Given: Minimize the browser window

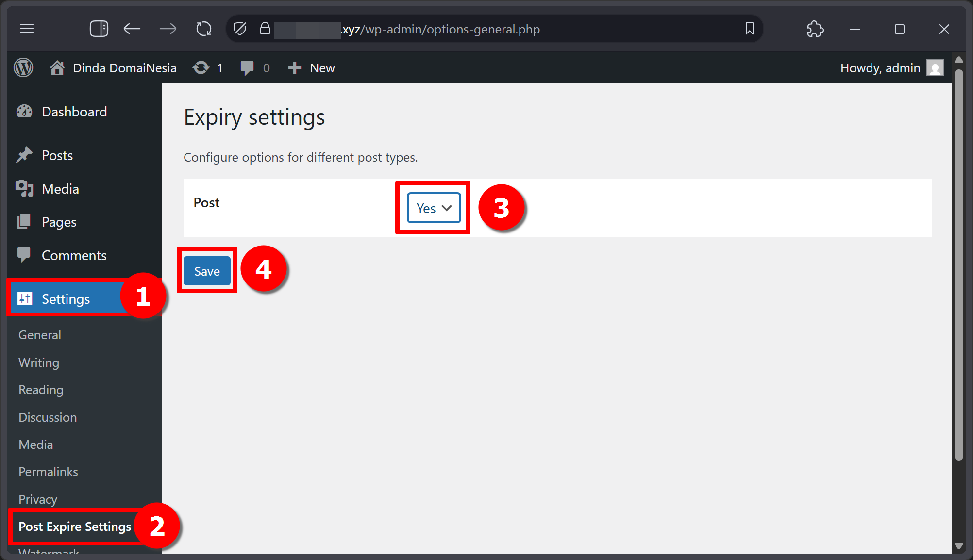Looking at the screenshot, I should (855, 30).
